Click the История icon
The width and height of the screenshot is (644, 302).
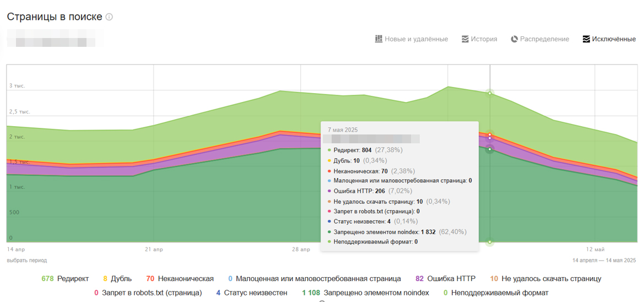(x=466, y=39)
